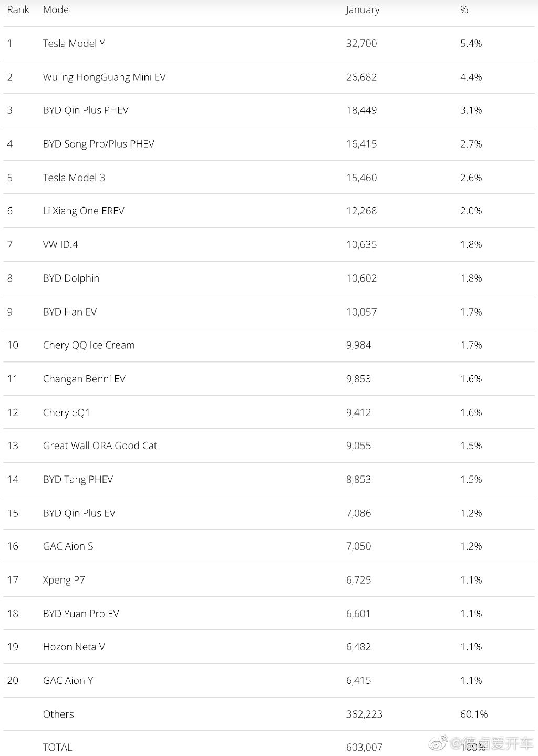Click BYD Song Pro/Plus PHEV model name
Screen dimensions: 538x756
98,144
